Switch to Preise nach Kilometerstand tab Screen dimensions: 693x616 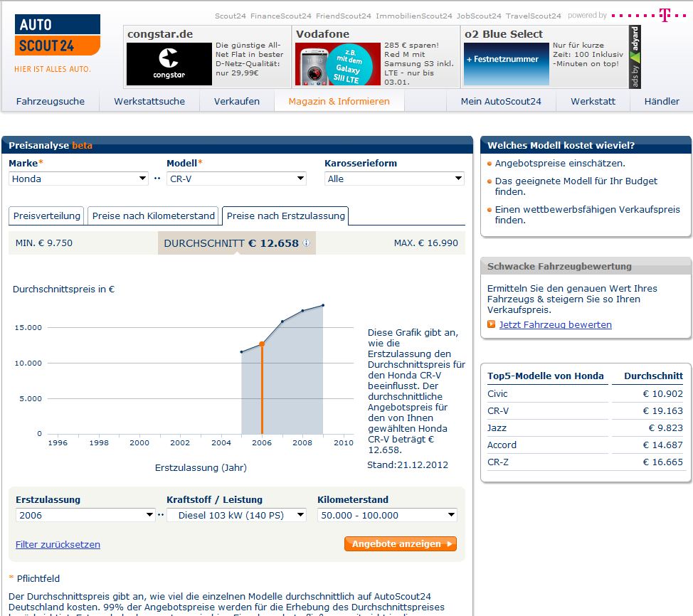pos(153,216)
